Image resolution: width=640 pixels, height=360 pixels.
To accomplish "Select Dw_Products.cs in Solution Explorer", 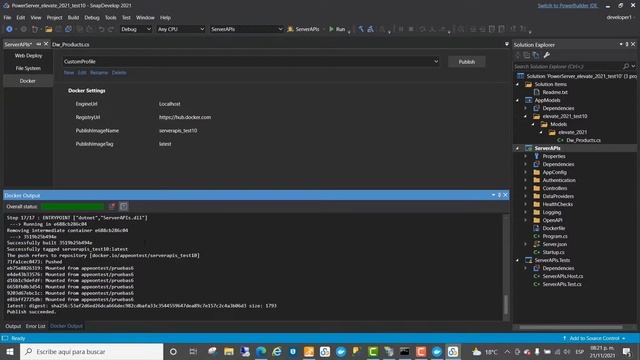I will point(583,140).
